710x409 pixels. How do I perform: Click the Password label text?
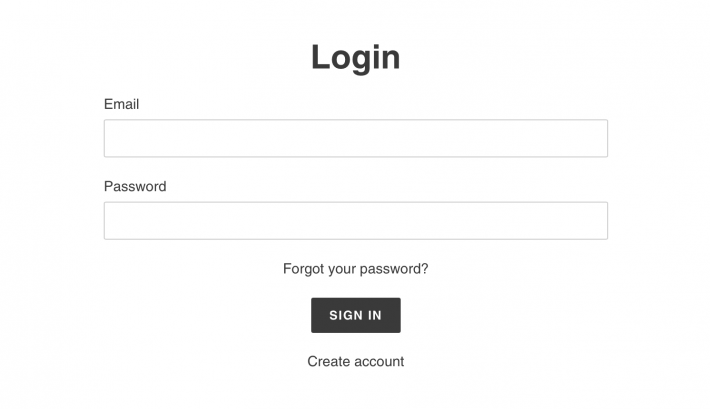click(135, 186)
